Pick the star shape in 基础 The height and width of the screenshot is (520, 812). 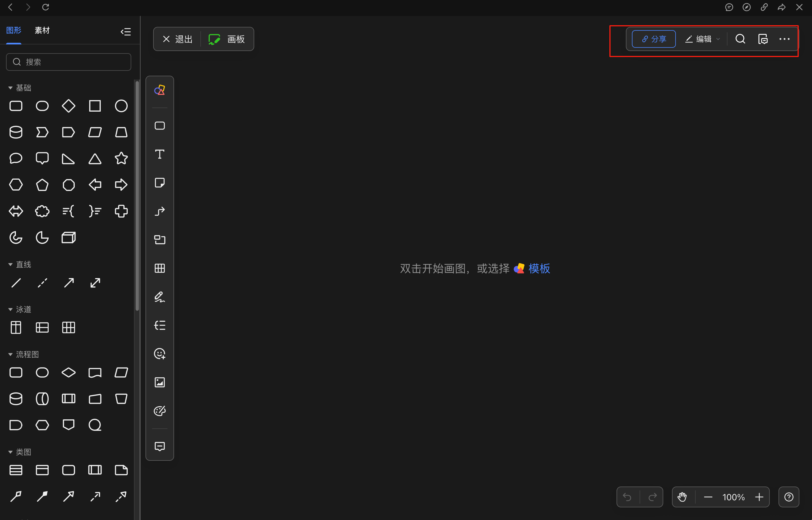click(121, 158)
